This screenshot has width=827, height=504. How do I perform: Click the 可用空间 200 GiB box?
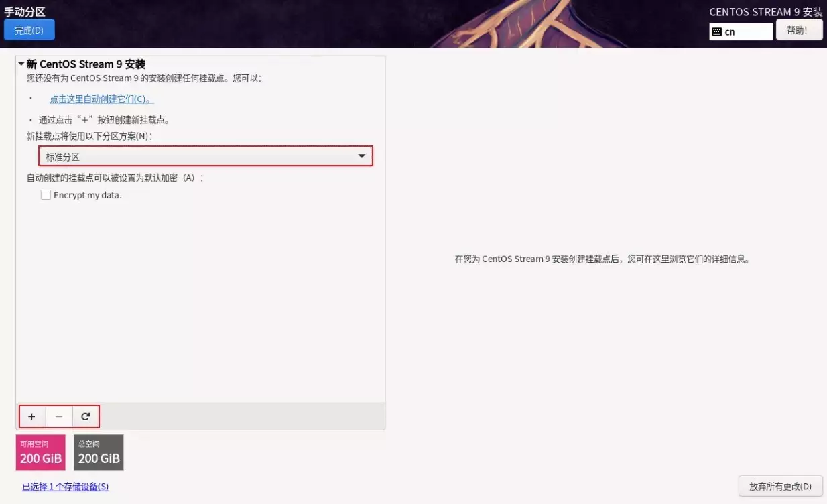(41, 452)
